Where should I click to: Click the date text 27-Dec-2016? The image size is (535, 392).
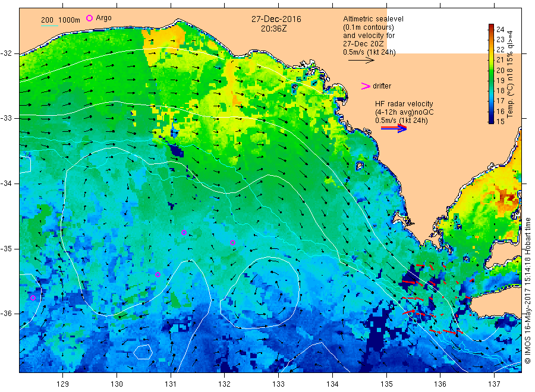276,19
